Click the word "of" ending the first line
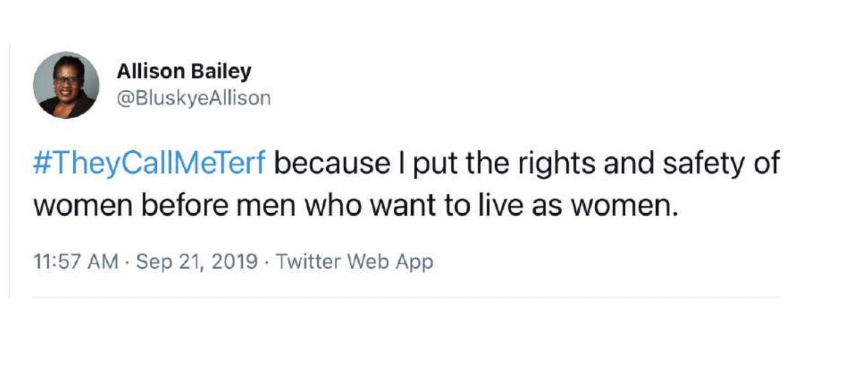The height and width of the screenshot is (366, 868). point(767,164)
